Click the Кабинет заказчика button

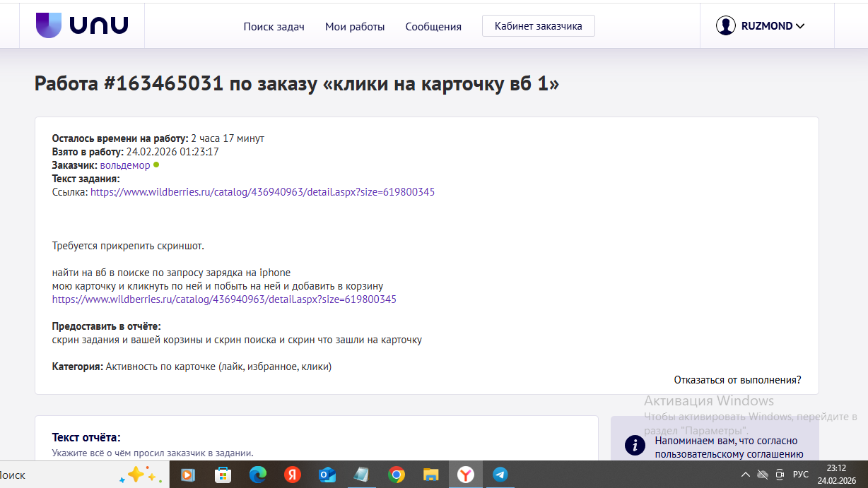pyautogui.click(x=538, y=26)
